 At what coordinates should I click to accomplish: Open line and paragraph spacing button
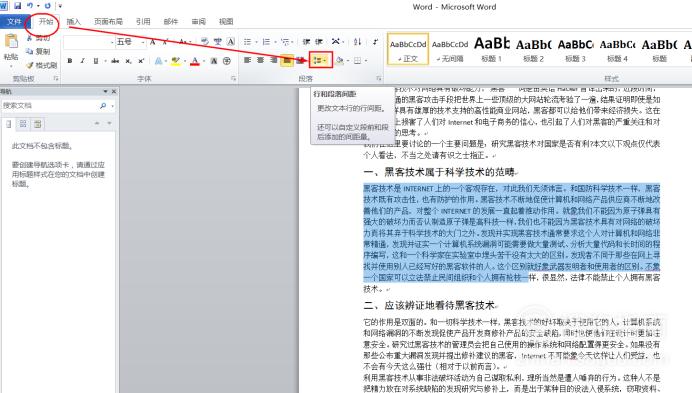320,60
